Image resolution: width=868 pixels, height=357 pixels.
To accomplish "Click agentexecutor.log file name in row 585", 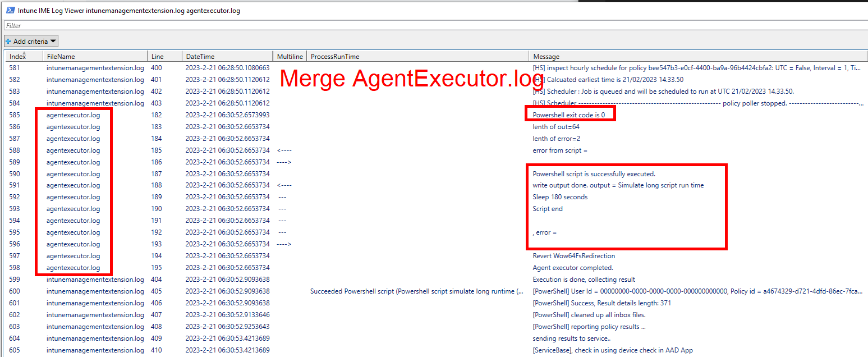I will coord(73,115).
